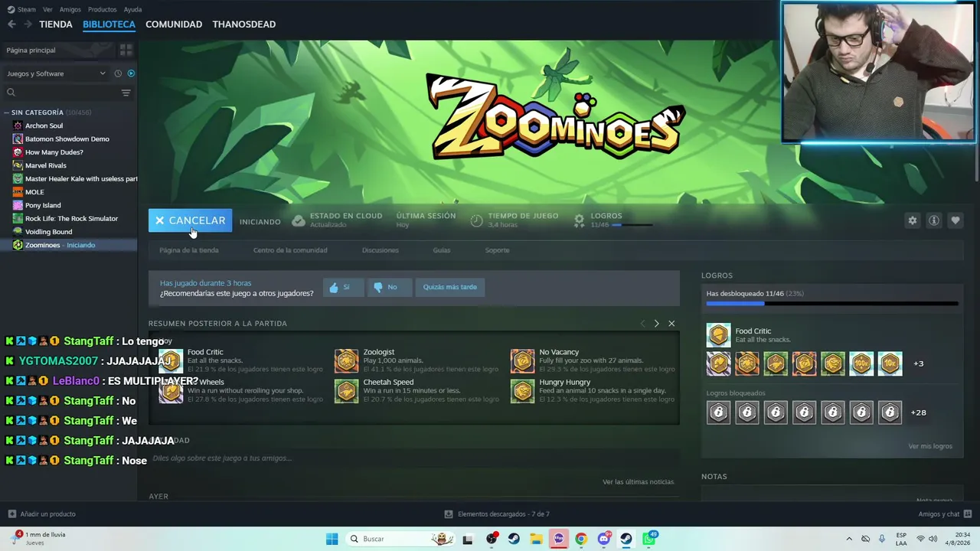The height and width of the screenshot is (551, 980).
Task: Open Discord from the taskbar
Action: pyautogui.click(x=603, y=539)
